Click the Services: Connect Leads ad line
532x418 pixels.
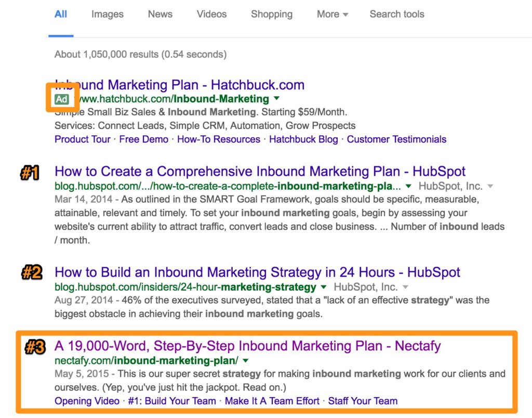coord(205,126)
